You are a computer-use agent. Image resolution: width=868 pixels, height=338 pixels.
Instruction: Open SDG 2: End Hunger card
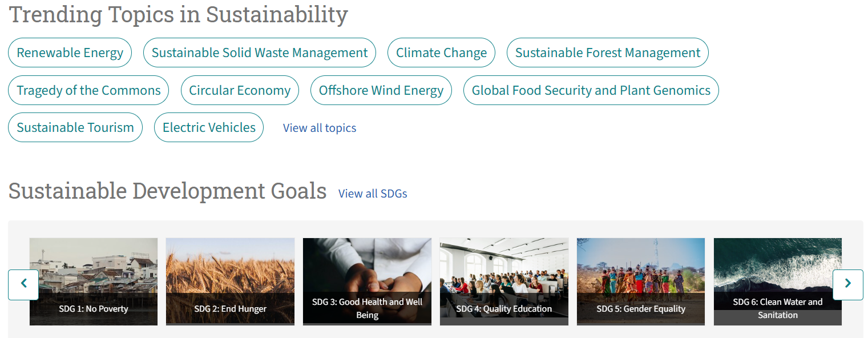tap(230, 281)
